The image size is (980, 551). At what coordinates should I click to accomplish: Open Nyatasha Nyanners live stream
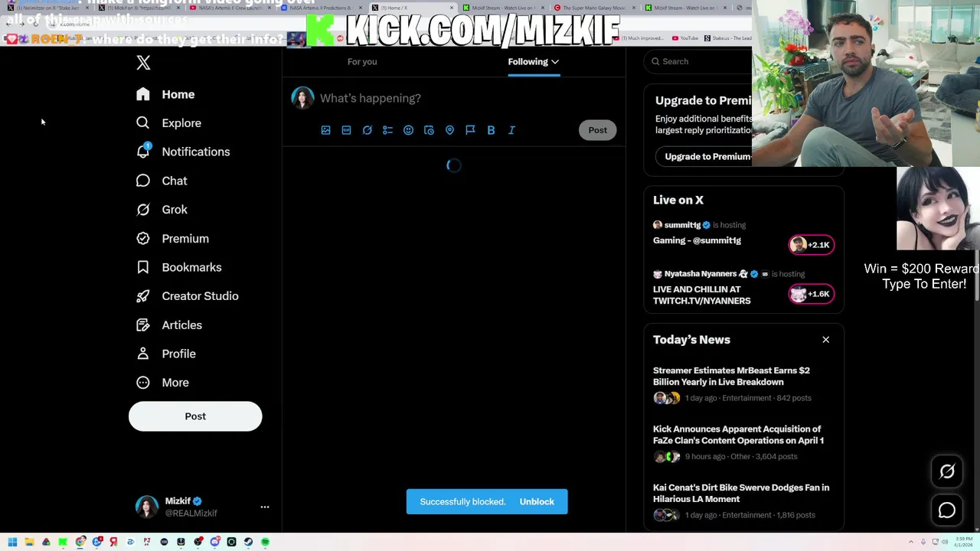coord(701,295)
